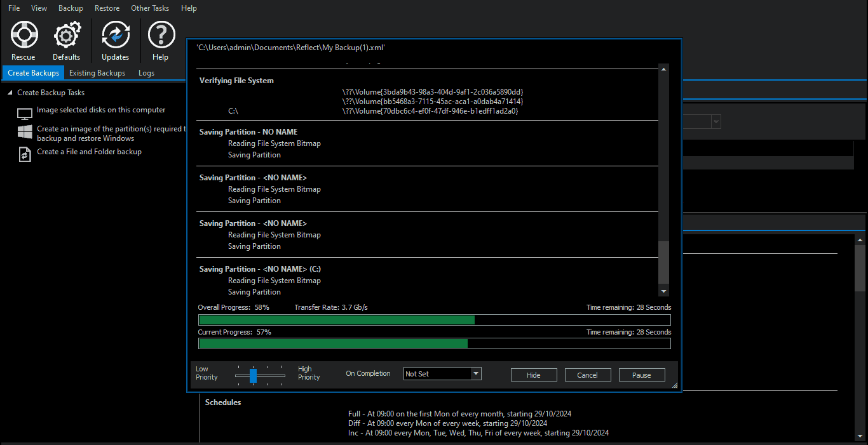
Task: Cancel the backup operation
Action: (588, 375)
